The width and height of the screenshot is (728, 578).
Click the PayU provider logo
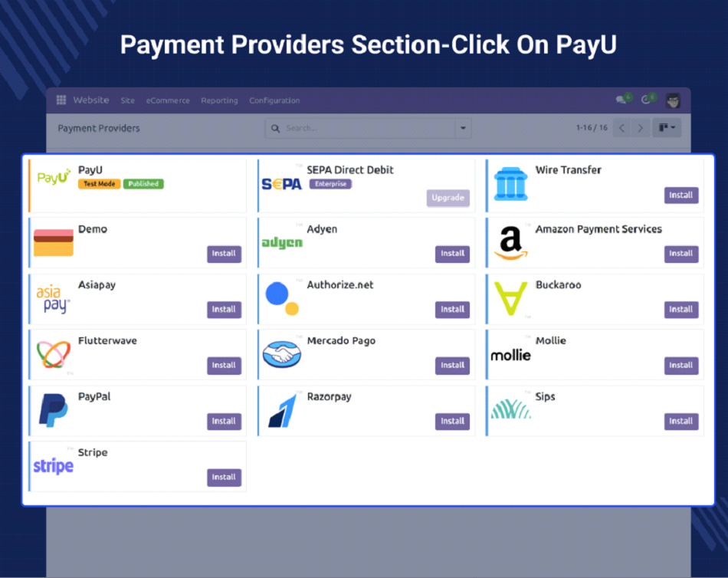click(54, 178)
